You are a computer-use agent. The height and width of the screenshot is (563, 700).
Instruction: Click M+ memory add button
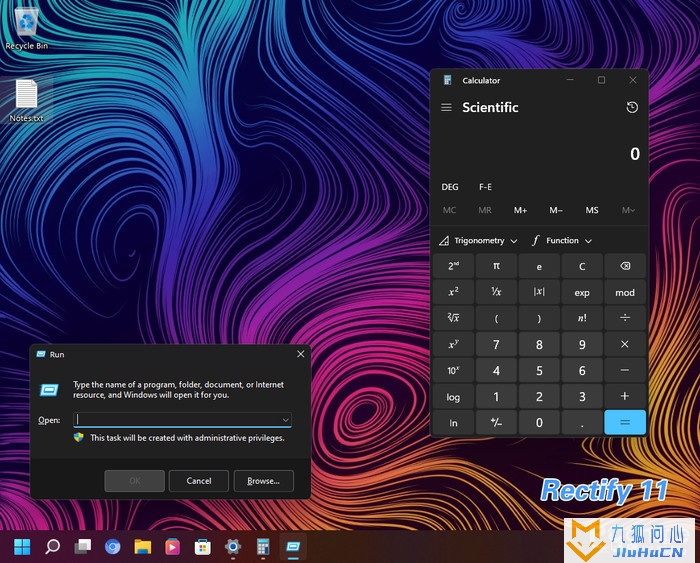tap(521, 210)
